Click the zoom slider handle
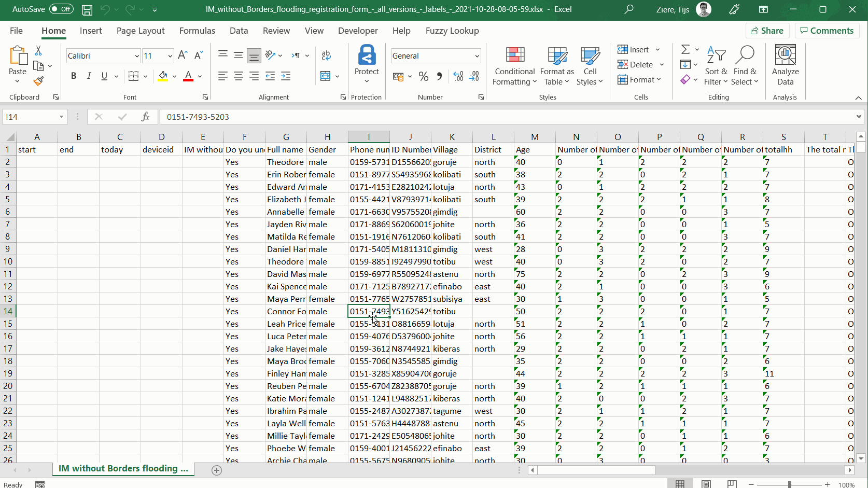 point(789,484)
